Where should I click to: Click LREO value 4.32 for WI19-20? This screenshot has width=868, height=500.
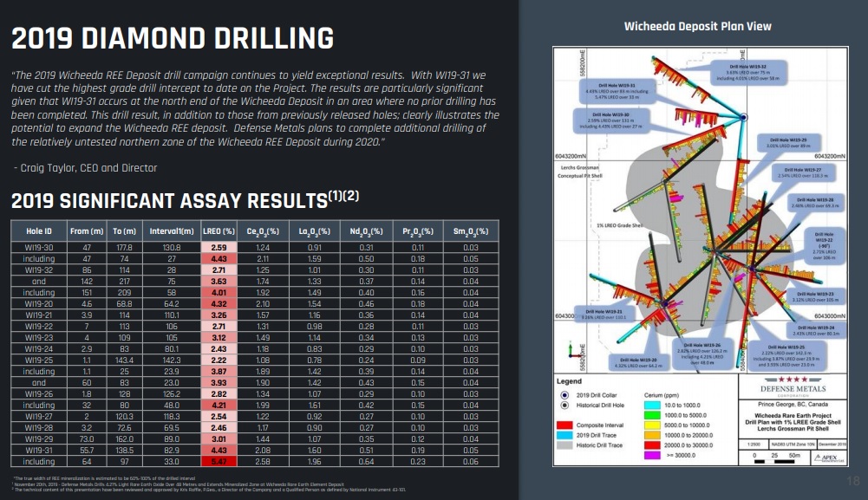tap(219, 303)
